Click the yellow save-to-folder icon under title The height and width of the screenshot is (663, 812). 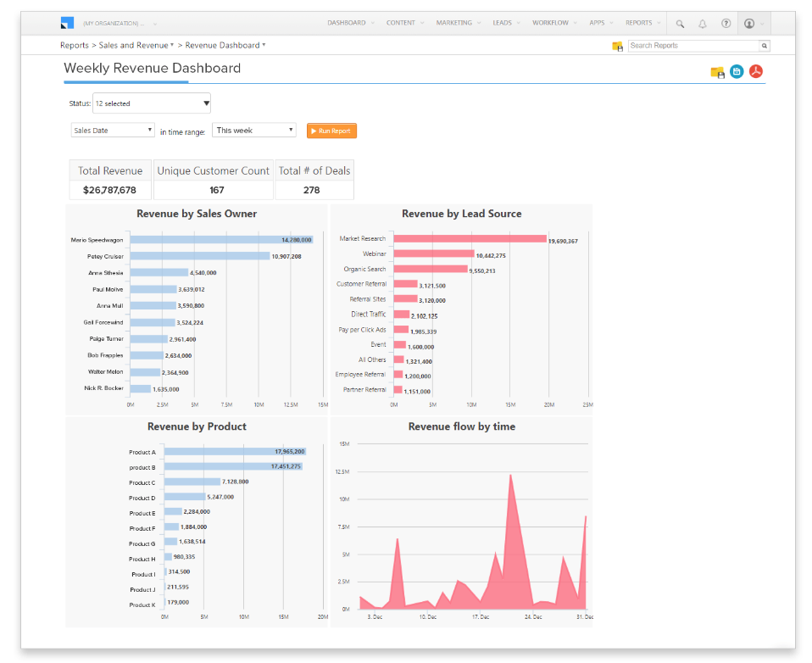tap(717, 73)
